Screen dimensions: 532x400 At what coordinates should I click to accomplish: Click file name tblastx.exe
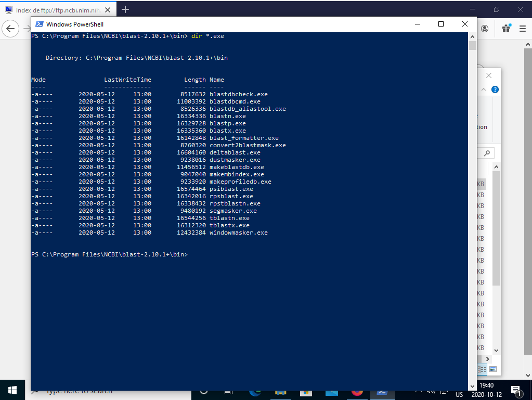[x=229, y=226]
